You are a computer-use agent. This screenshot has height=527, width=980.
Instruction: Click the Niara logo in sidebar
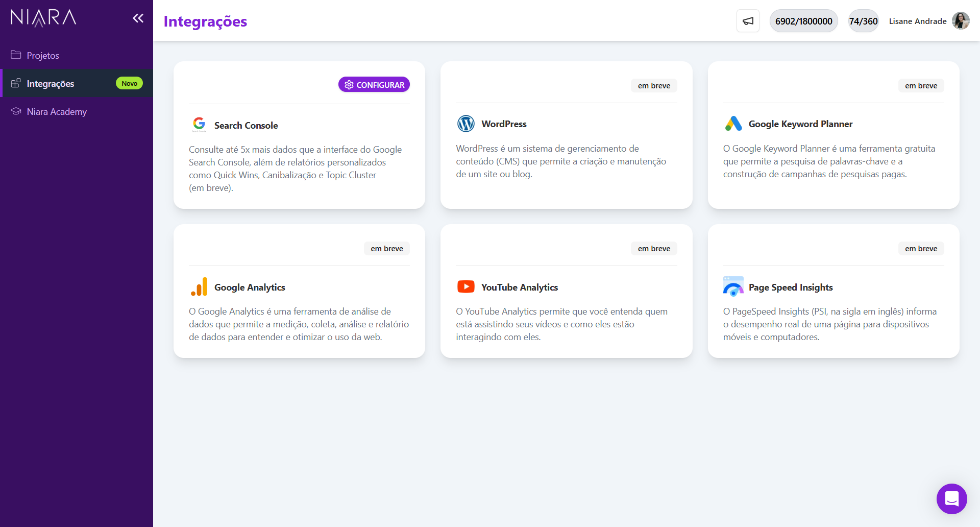[x=43, y=18]
